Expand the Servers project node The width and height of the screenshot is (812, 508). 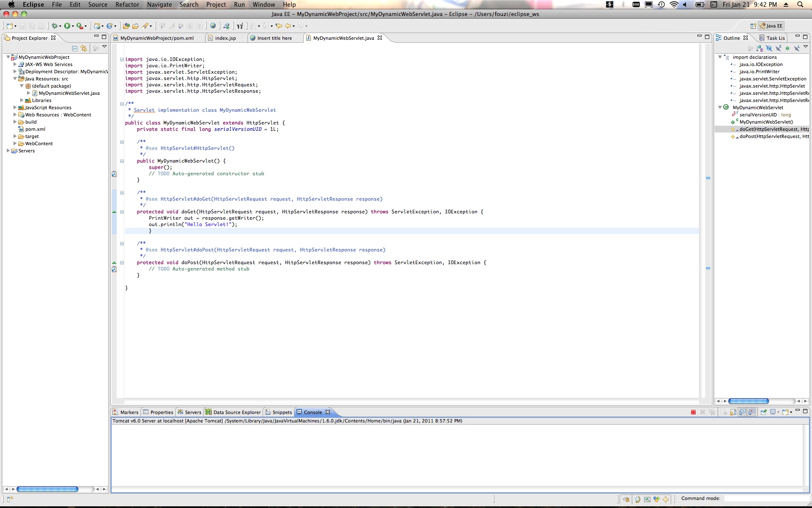click(8, 151)
